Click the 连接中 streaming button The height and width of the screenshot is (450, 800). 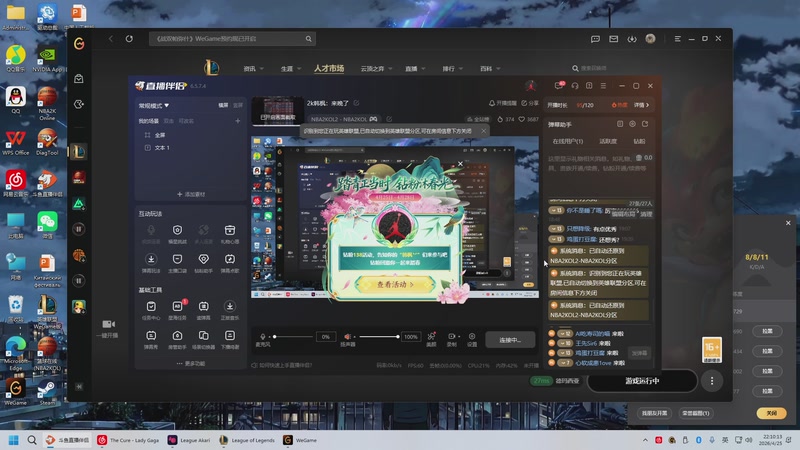(510, 340)
